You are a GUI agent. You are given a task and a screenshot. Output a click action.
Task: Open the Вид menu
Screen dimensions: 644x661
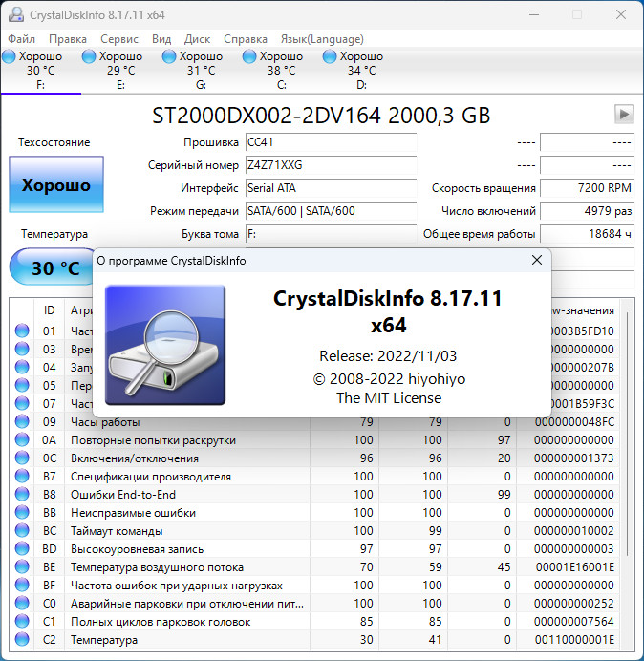click(x=161, y=39)
